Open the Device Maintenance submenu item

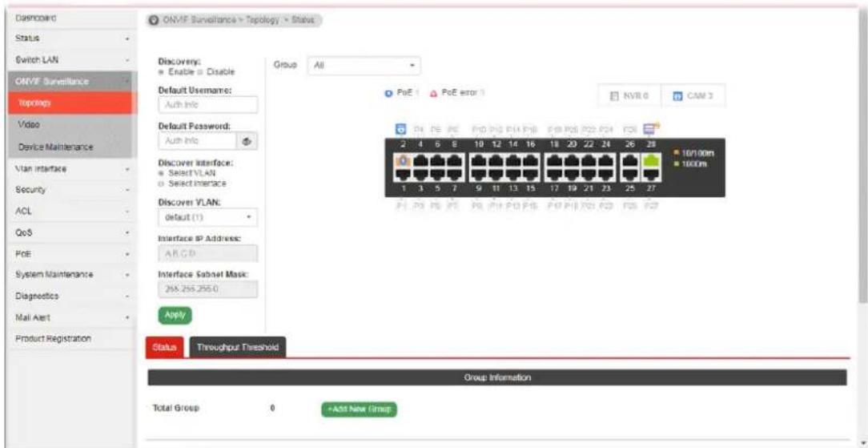pos(73,147)
